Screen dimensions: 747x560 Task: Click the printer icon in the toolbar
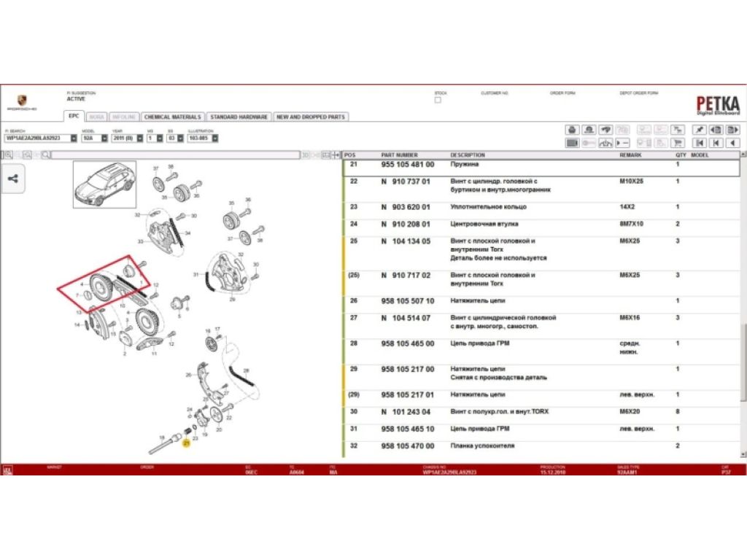point(573,130)
